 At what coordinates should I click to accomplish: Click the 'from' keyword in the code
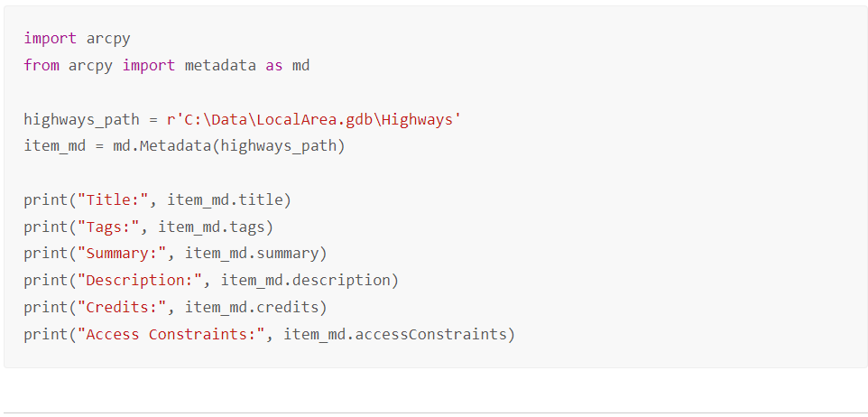42,66
